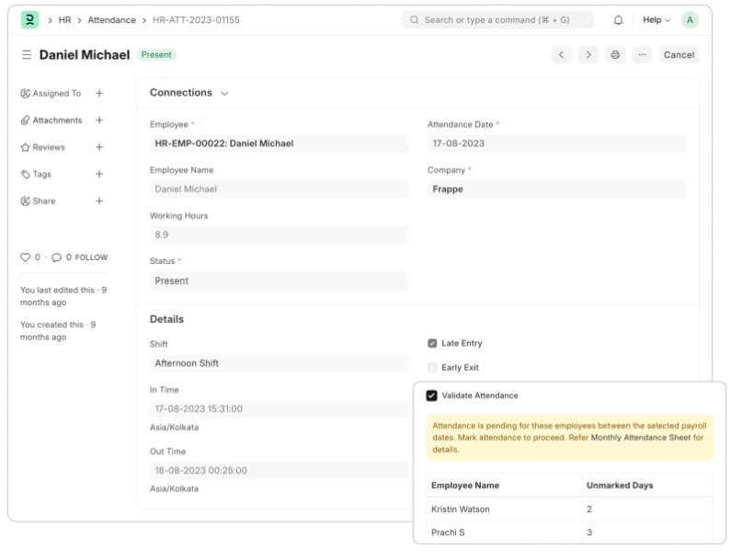Image resolution: width=742 pixels, height=560 pixels.
Task: Open the three-dot more options menu
Action: point(642,55)
